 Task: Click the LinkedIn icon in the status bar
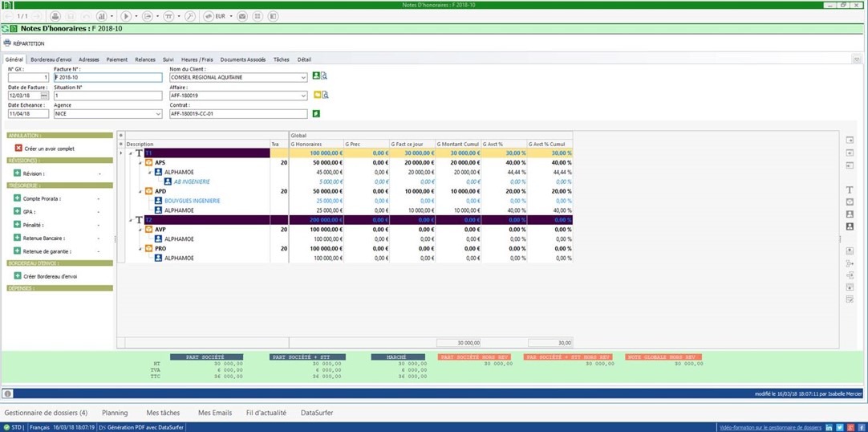(829, 427)
